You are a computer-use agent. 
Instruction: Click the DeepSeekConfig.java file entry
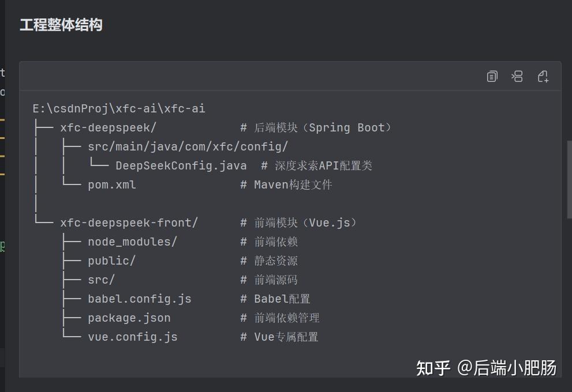pos(181,165)
